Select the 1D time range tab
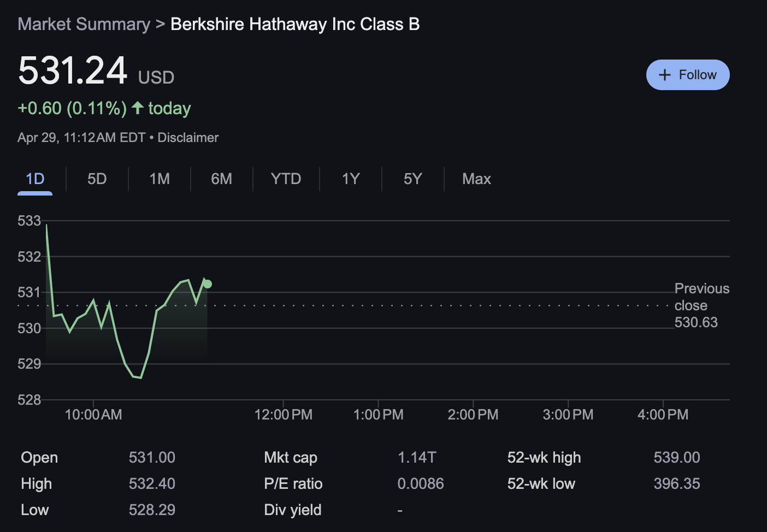Viewport: 767px width, 532px height. [x=35, y=179]
